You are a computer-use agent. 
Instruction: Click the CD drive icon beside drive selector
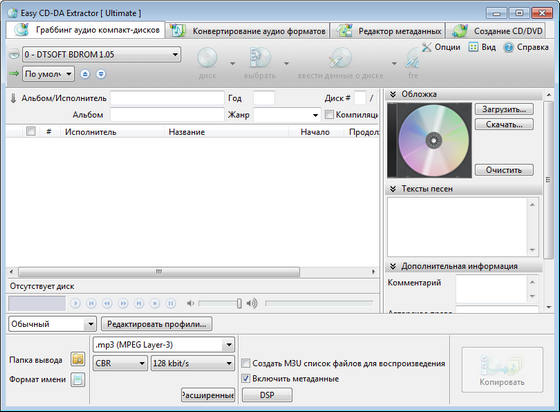(14, 55)
